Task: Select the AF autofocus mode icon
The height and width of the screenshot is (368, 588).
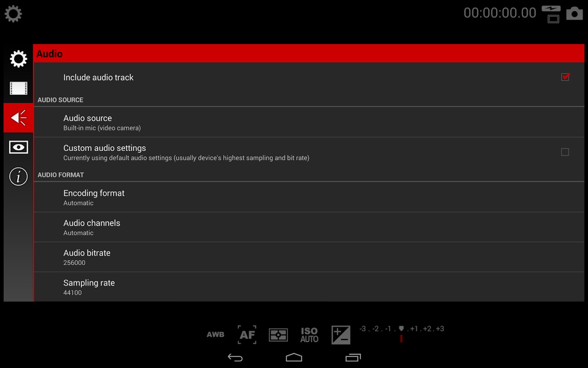Action: click(x=247, y=334)
